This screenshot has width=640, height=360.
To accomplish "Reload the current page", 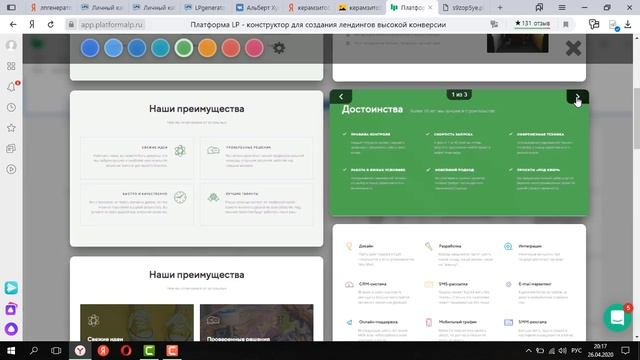I will click(51, 24).
